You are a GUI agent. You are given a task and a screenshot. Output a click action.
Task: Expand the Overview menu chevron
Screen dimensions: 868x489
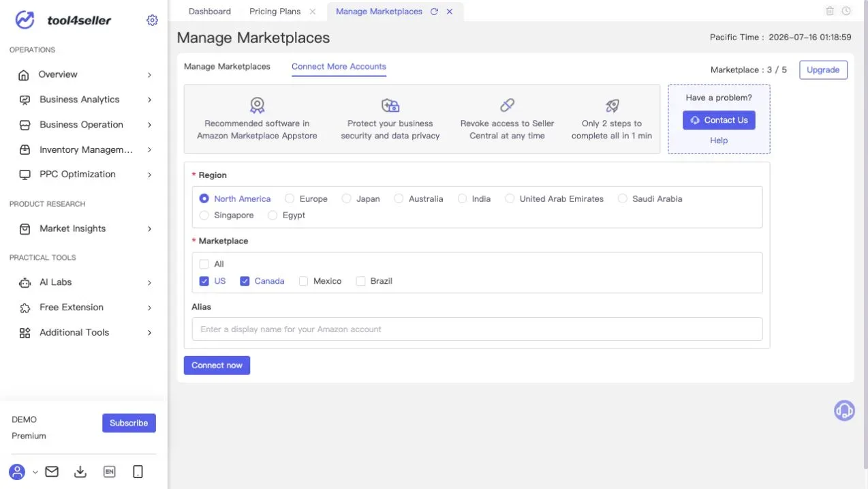[x=149, y=75]
